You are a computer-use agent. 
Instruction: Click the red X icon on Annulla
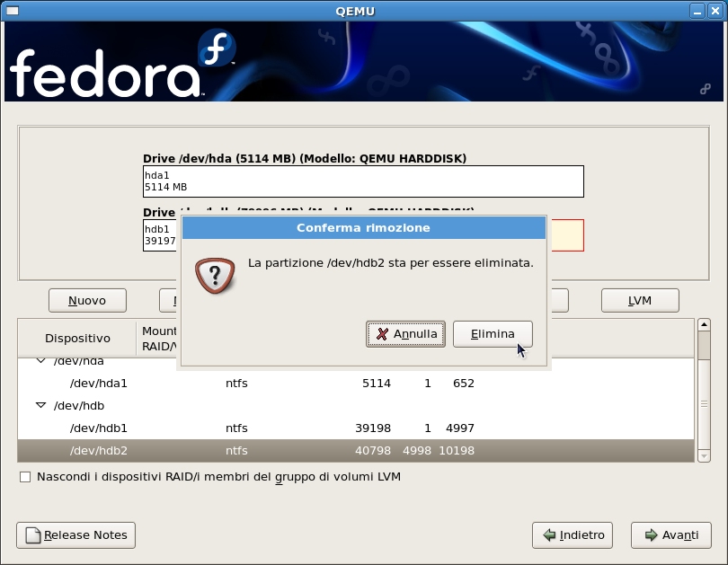pyautogui.click(x=382, y=334)
